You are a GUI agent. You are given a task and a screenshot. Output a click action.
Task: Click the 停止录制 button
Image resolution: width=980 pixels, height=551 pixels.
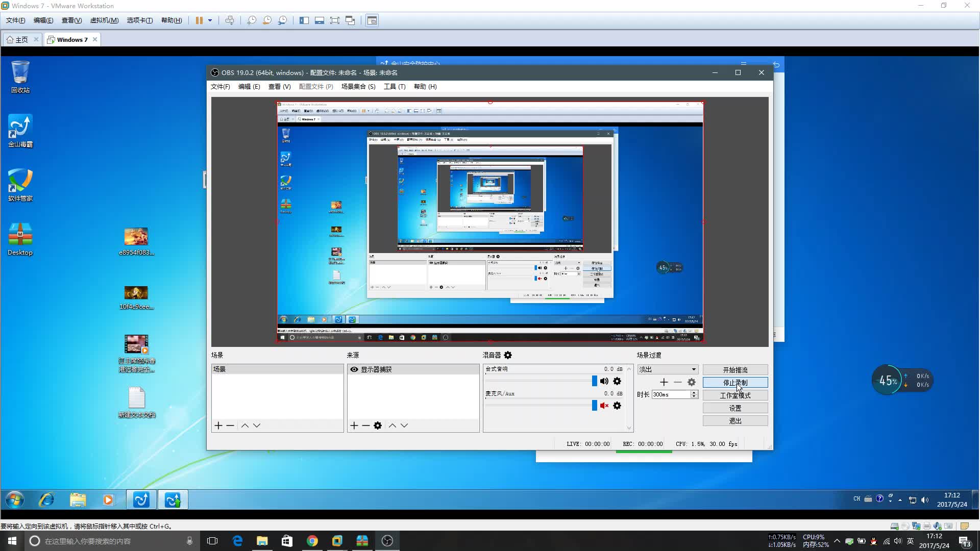coord(735,383)
